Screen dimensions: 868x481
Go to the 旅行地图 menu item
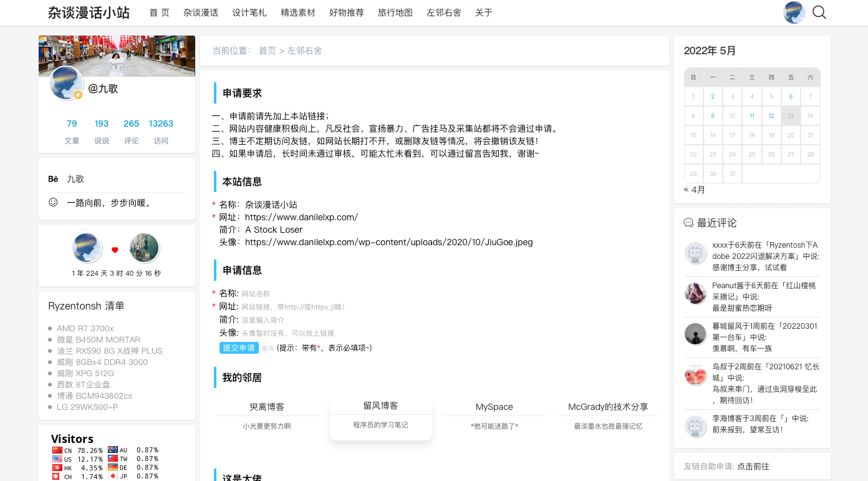point(395,12)
